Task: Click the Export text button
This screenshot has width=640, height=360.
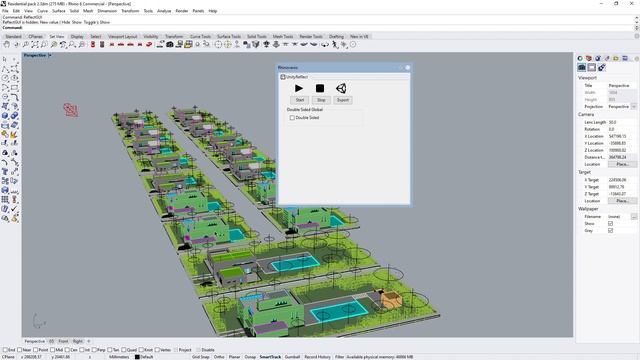Action: click(x=343, y=100)
